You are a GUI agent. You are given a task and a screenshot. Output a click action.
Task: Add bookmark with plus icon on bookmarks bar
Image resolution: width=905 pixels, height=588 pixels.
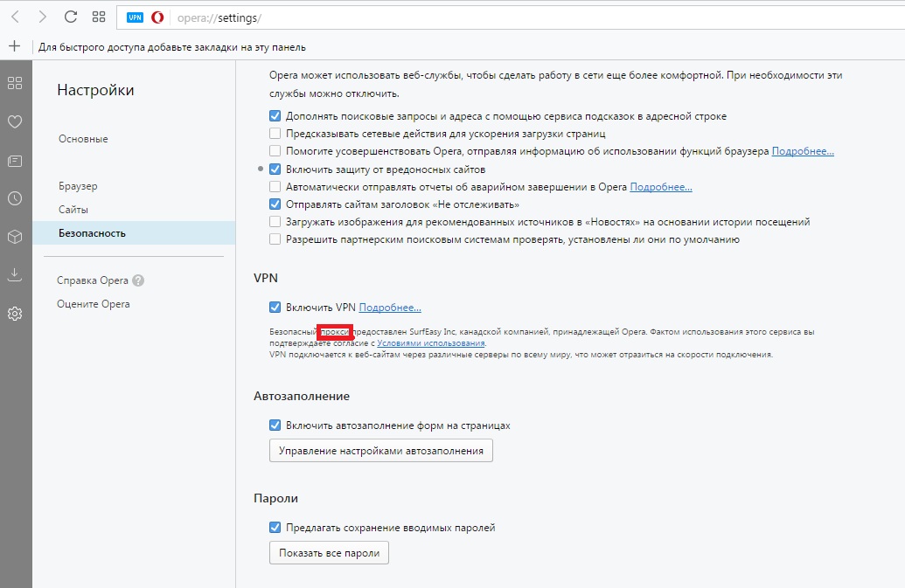coord(15,46)
